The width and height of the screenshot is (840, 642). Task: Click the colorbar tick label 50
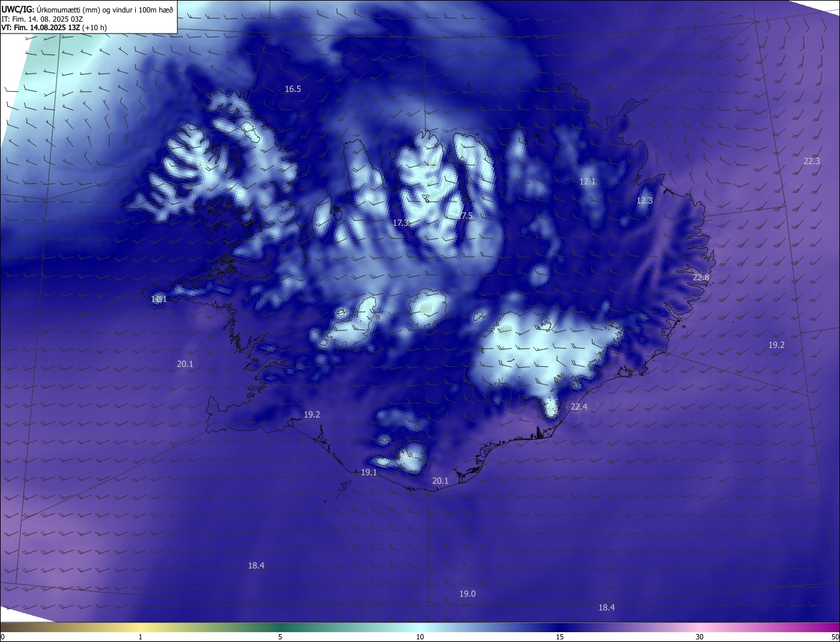[835, 637]
